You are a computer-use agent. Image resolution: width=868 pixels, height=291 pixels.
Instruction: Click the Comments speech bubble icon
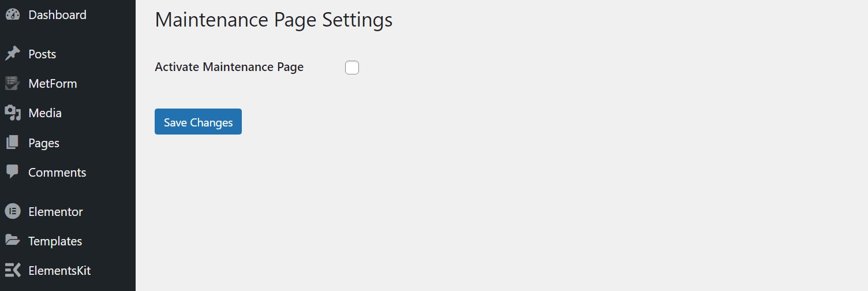pos(12,172)
